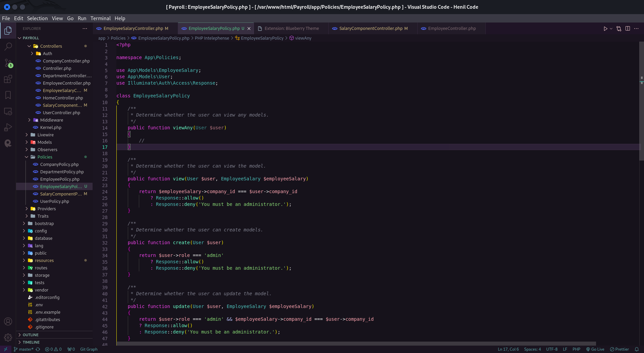The height and width of the screenshot is (353, 644).
Task: Open Run and Debug view
Action: (x=8, y=127)
